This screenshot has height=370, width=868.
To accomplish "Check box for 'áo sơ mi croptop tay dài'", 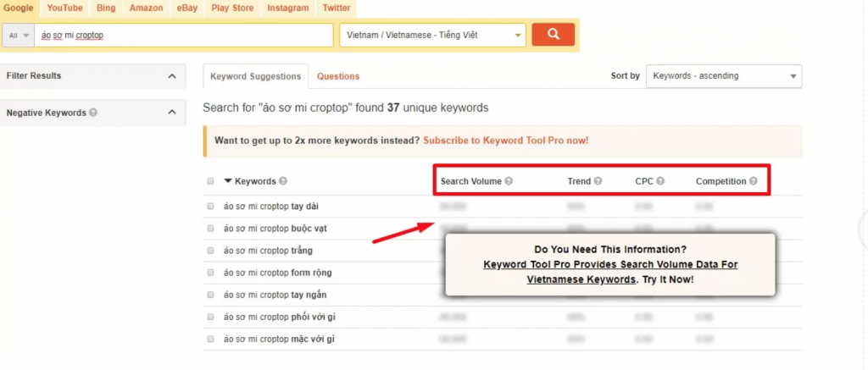I will (210, 206).
